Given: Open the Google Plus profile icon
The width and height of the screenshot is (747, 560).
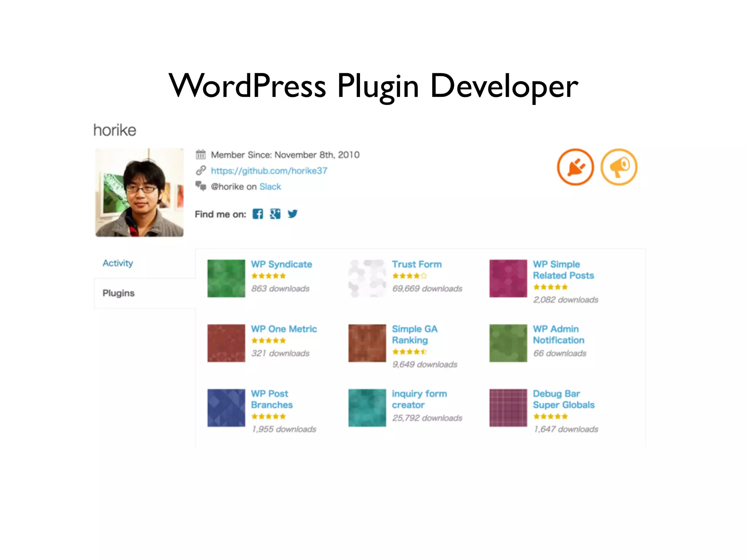Looking at the screenshot, I should [275, 214].
